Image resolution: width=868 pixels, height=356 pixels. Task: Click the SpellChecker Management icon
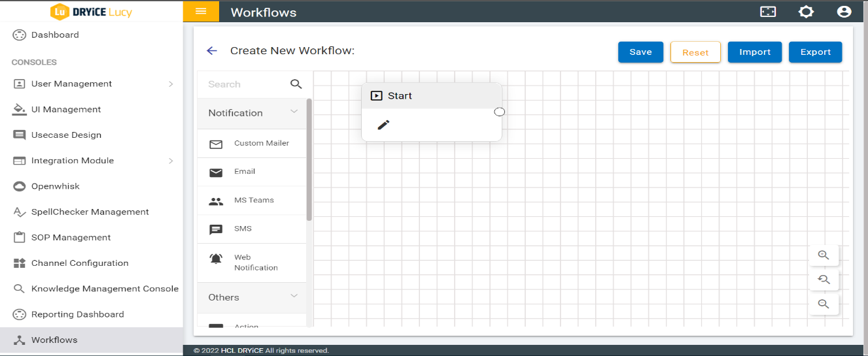click(20, 212)
